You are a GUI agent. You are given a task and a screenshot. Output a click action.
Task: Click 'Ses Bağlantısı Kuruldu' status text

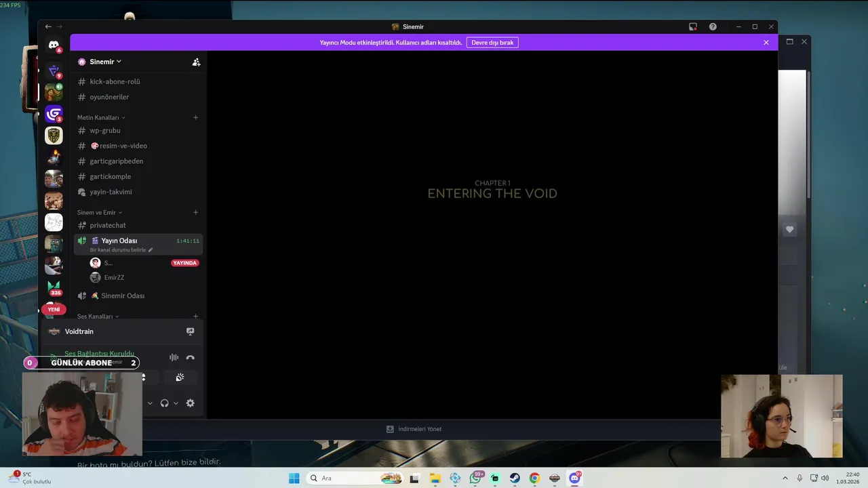click(x=99, y=353)
